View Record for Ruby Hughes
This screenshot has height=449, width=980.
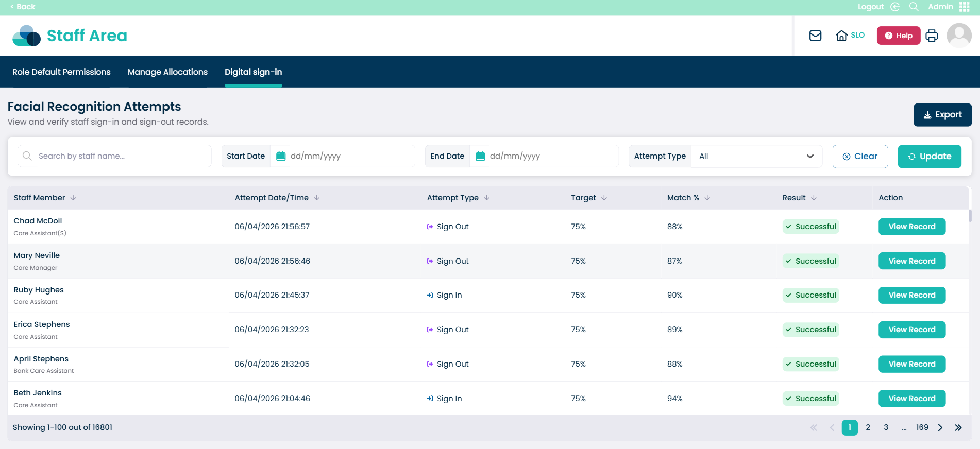click(x=911, y=295)
